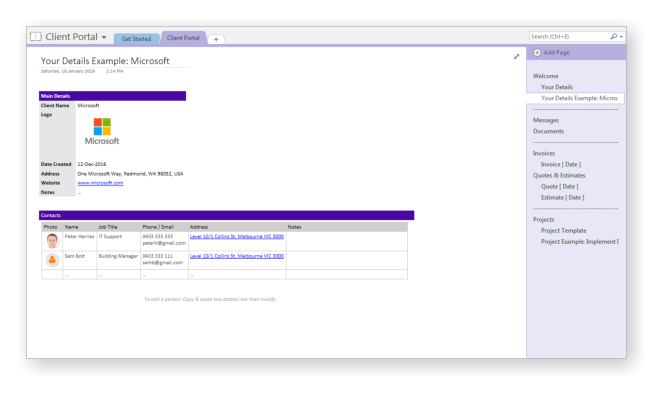Click Peter Harries' contact photo
The image size is (663, 395).
point(52,241)
